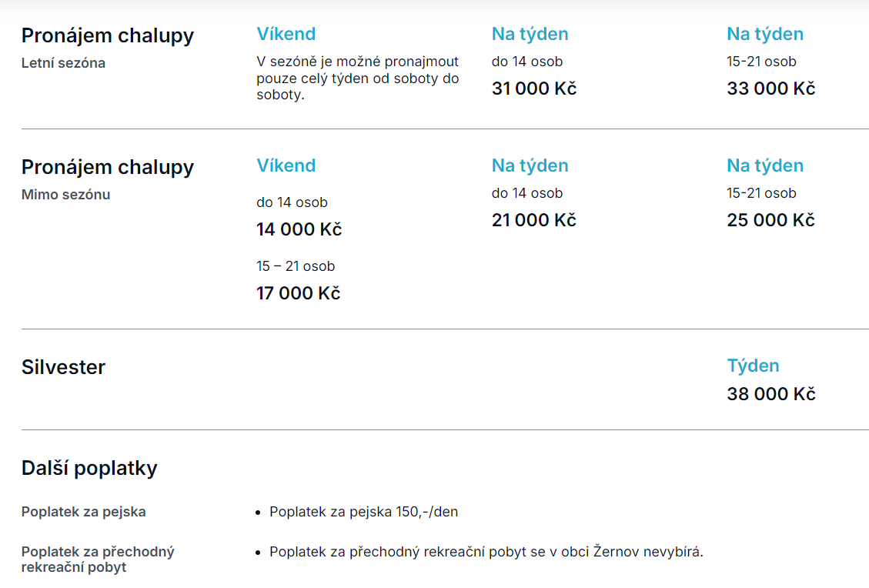Screen dimensions: 869x588
Task: Click the summer season Víkend heading
Action: (x=286, y=34)
